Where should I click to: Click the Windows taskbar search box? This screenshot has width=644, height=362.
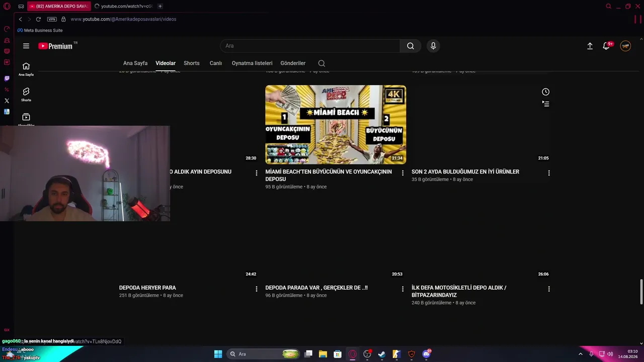pos(264,354)
